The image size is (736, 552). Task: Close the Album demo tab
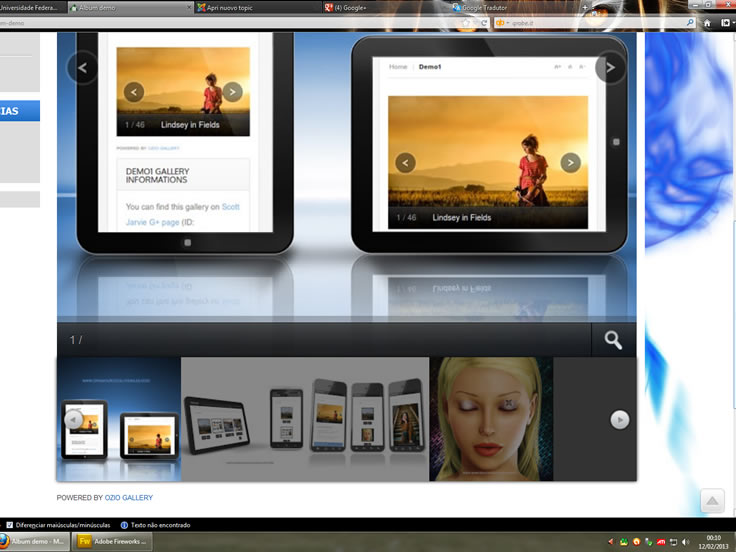coord(189,8)
